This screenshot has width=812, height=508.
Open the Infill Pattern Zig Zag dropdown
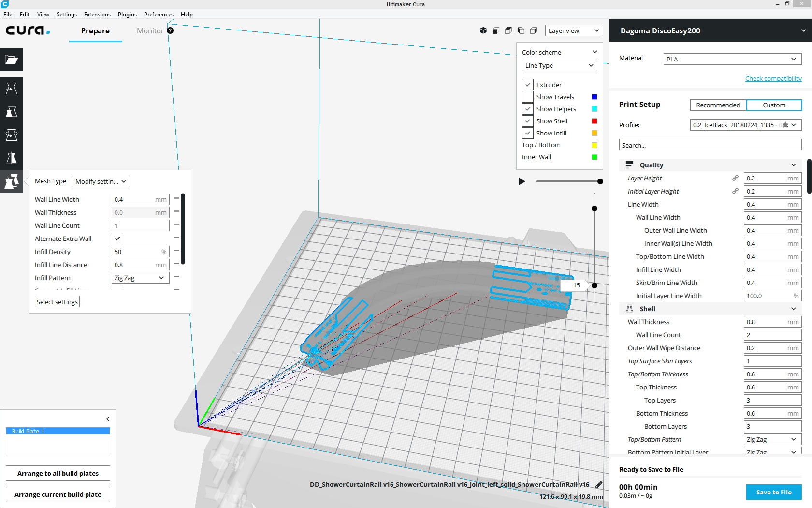point(141,278)
